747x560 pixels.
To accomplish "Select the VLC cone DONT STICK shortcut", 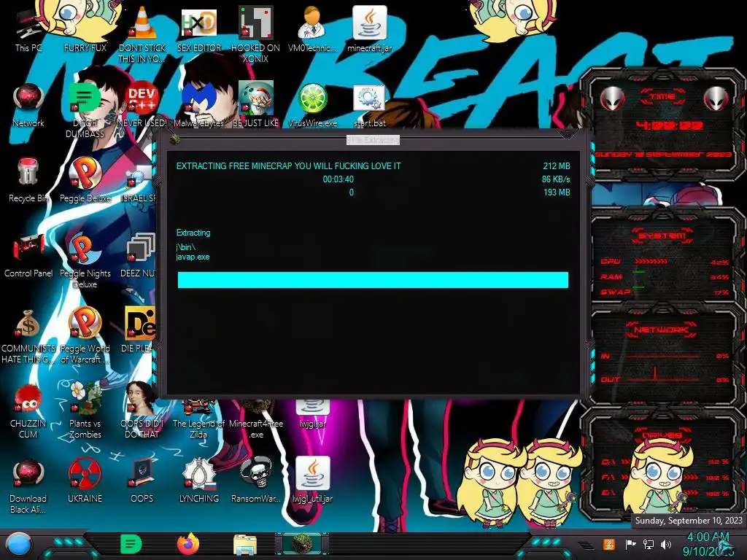I will click(142, 34).
